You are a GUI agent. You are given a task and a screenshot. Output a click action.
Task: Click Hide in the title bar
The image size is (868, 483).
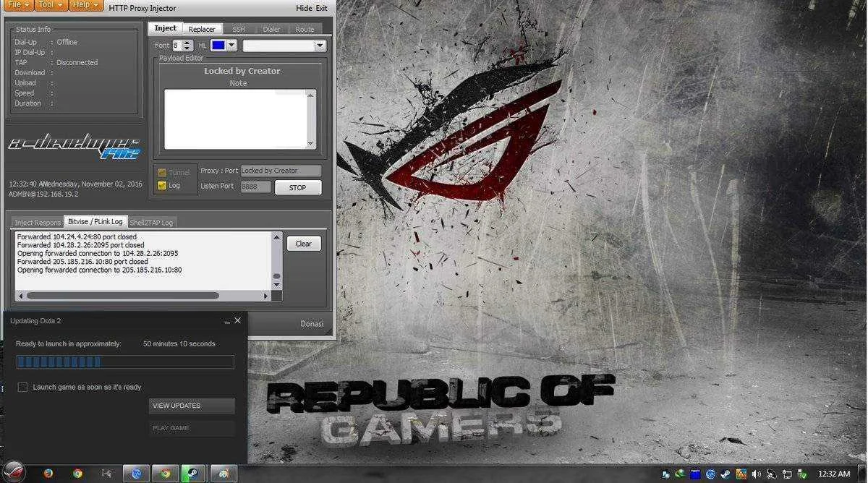click(304, 8)
